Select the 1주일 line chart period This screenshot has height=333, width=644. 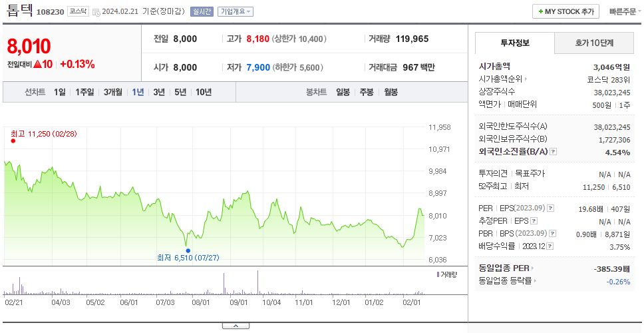tap(84, 93)
